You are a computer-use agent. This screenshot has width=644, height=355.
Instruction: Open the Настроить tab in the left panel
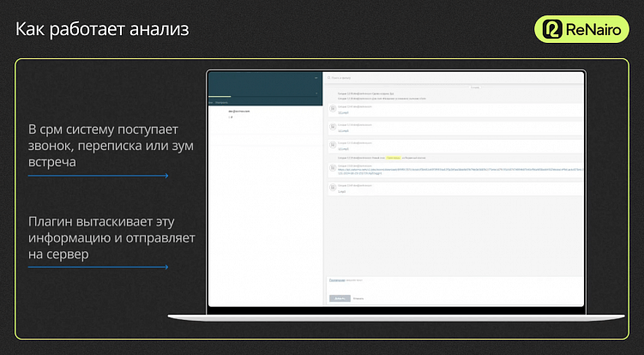click(x=222, y=102)
